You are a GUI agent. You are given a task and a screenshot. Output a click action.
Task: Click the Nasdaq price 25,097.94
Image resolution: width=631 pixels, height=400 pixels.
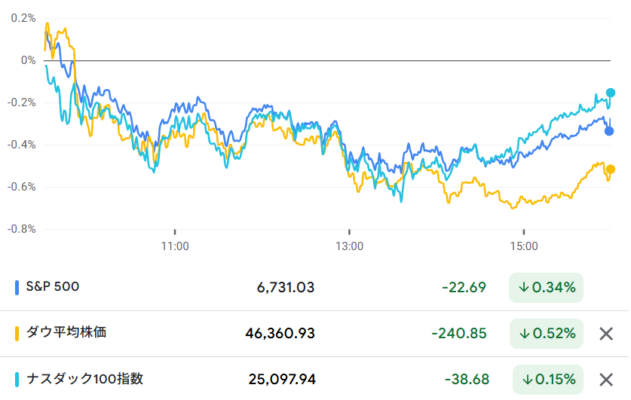(281, 380)
